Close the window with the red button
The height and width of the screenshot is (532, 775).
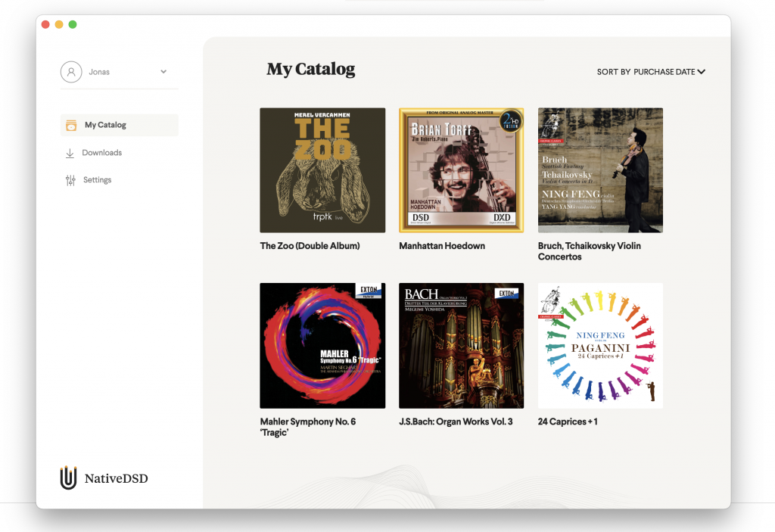tap(45, 24)
